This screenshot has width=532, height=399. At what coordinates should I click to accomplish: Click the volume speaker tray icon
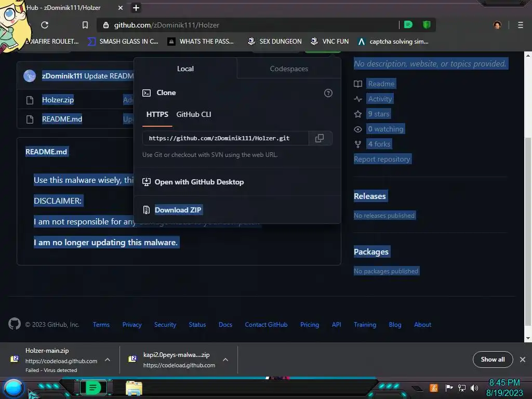[x=474, y=388]
